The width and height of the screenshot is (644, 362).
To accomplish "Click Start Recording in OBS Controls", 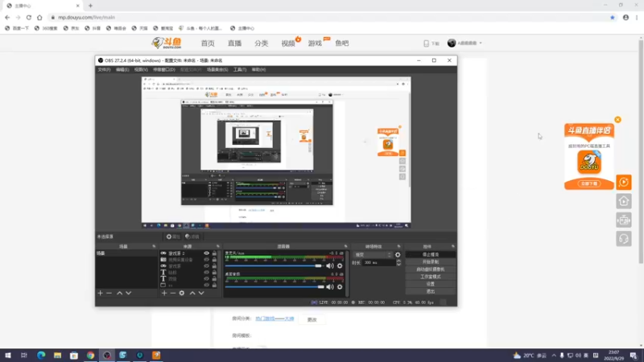I will [431, 262].
